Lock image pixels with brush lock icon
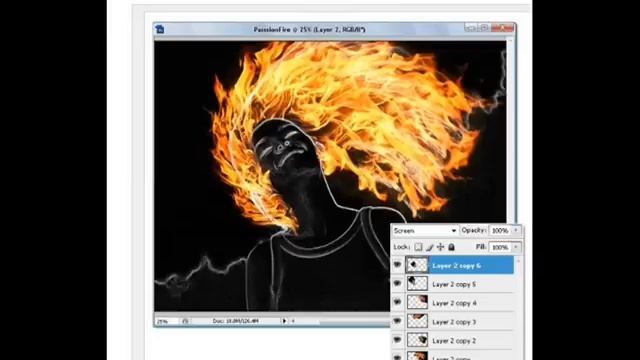Screen dimensions: 640x360 click(429, 247)
